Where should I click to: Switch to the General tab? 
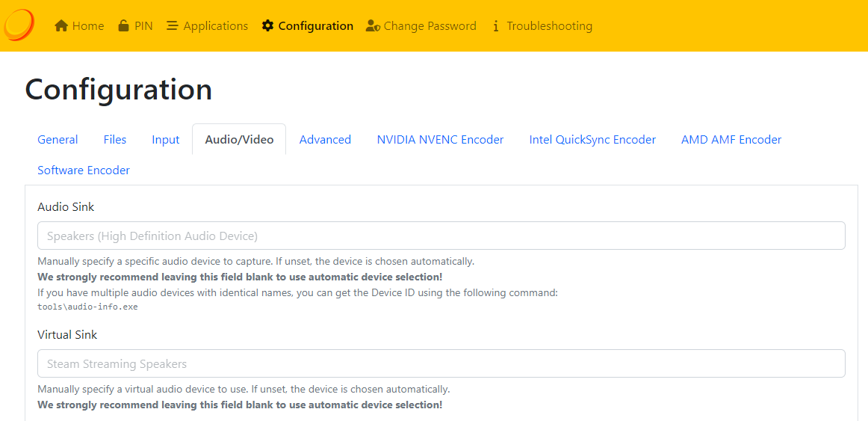coord(58,140)
